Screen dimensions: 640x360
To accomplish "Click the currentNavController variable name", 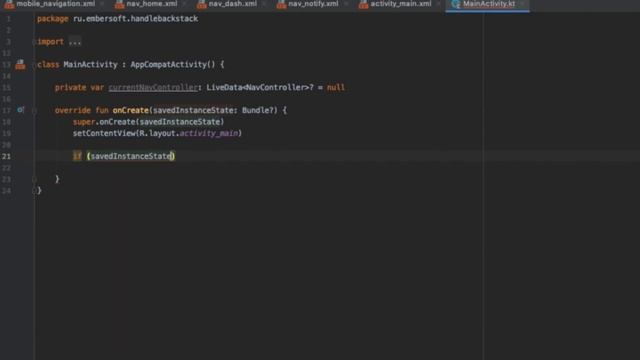I will point(153,87).
